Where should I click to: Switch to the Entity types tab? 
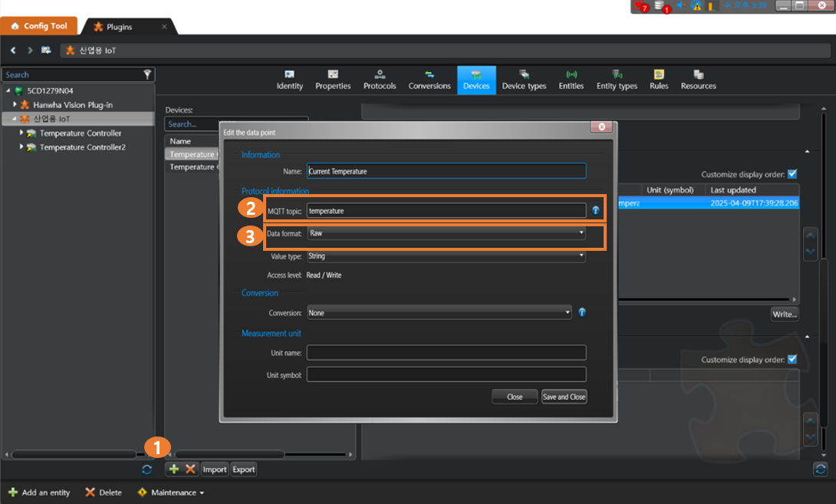[x=617, y=80]
